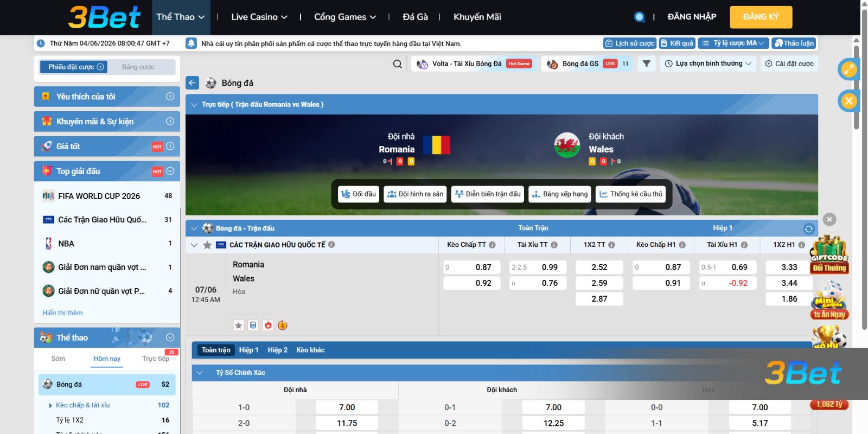Expand Thể Thao menu dropdown
Image resolution: width=868 pixels, height=434 pixels.
[x=180, y=17]
